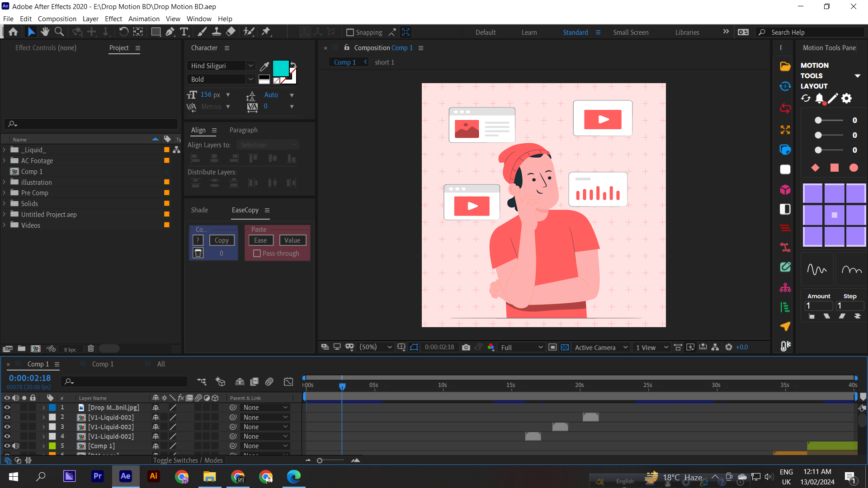Open Illustrator from taskbar
The image size is (868, 488).
(x=154, y=476)
